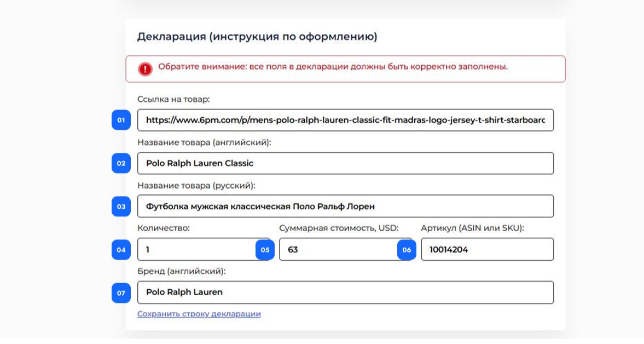Click the Артикул (ASIN или SKU) label

pyautogui.click(x=472, y=228)
